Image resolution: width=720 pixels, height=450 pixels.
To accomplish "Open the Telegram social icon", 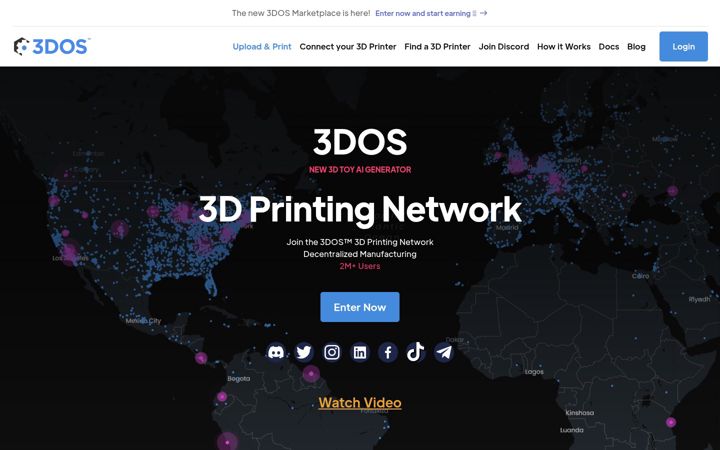I will [x=444, y=352].
